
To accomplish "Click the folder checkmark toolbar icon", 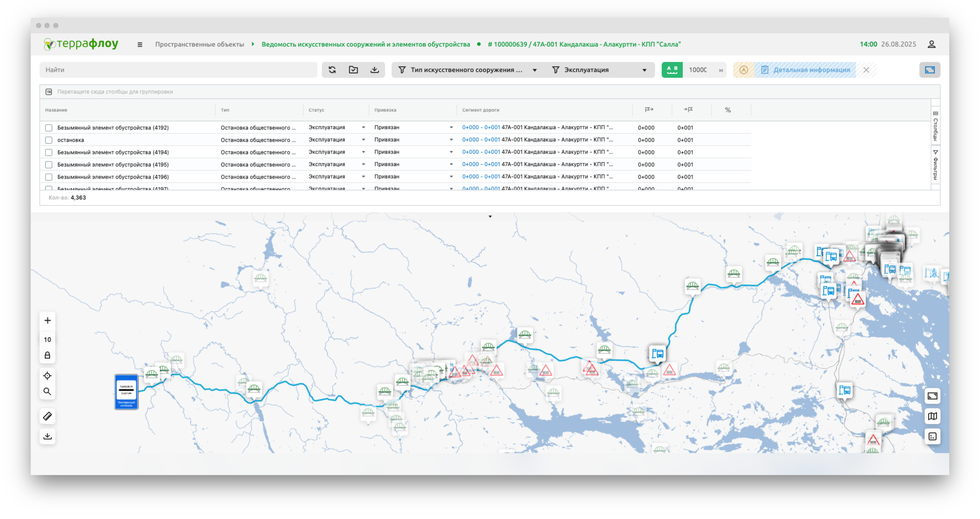I will click(353, 70).
